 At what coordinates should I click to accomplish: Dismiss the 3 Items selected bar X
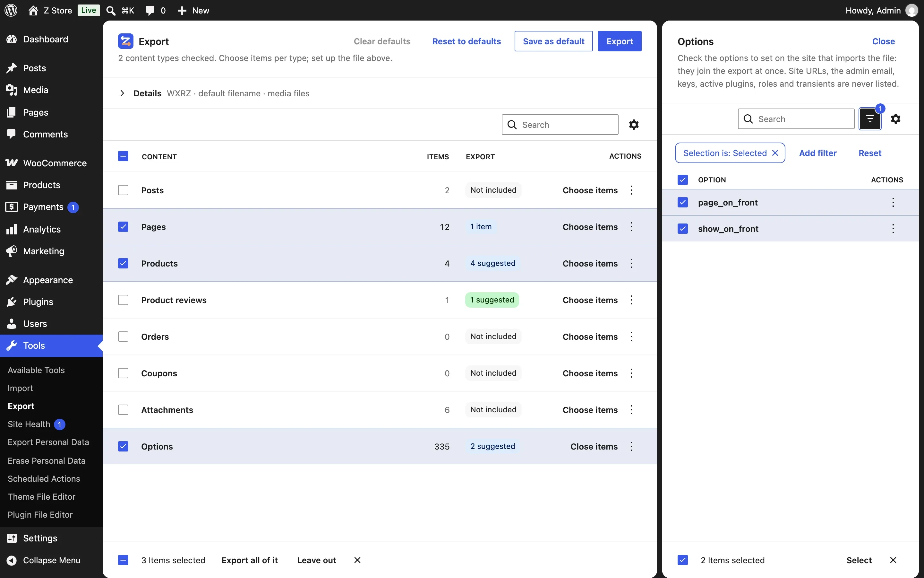click(x=357, y=560)
